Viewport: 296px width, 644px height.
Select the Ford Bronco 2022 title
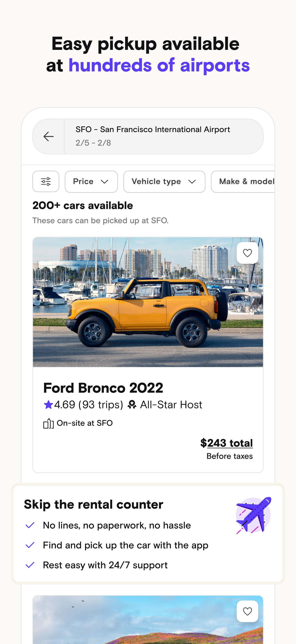pyautogui.click(x=103, y=388)
